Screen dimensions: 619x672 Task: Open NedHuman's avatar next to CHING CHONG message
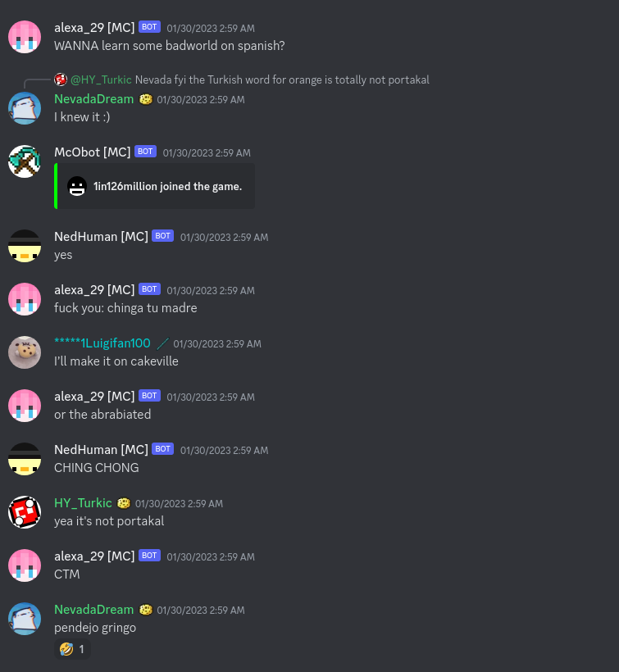coord(25,459)
